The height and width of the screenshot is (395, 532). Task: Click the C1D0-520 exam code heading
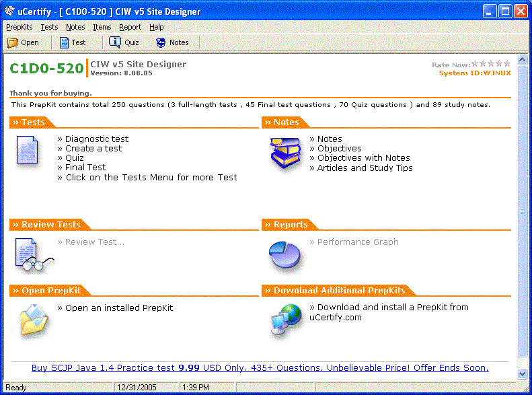46,68
